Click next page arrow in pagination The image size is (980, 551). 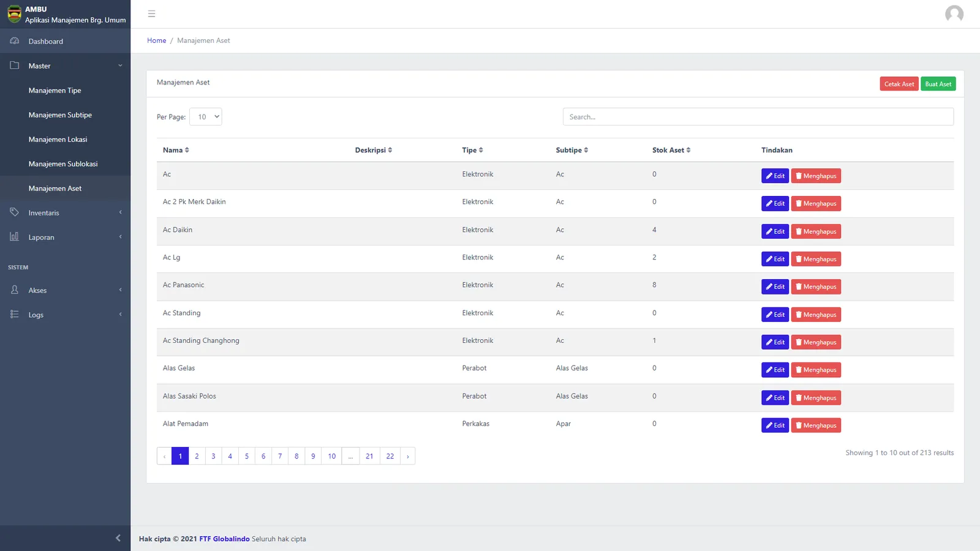pyautogui.click(x=408, y=456)
